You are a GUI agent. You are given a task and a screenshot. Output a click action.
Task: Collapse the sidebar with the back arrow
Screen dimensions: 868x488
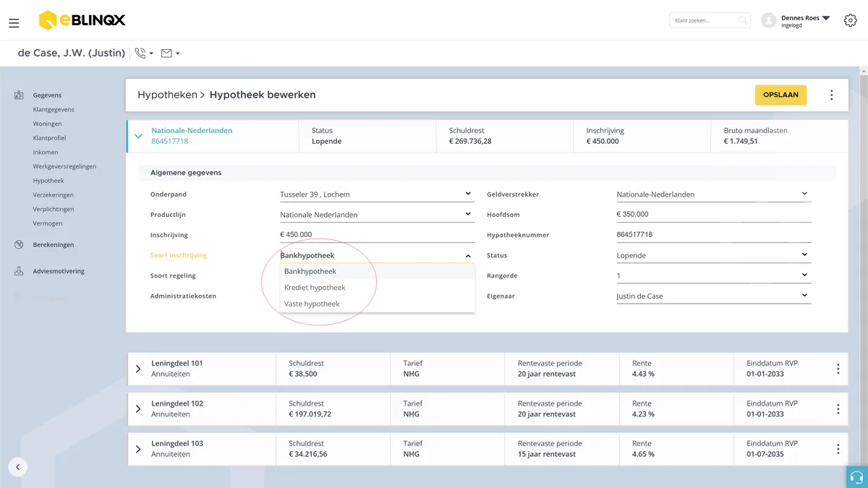[x=18, y=467]
